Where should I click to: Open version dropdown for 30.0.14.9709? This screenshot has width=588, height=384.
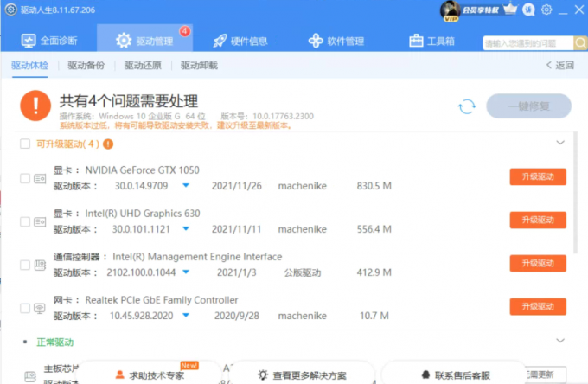coord(186,185)
